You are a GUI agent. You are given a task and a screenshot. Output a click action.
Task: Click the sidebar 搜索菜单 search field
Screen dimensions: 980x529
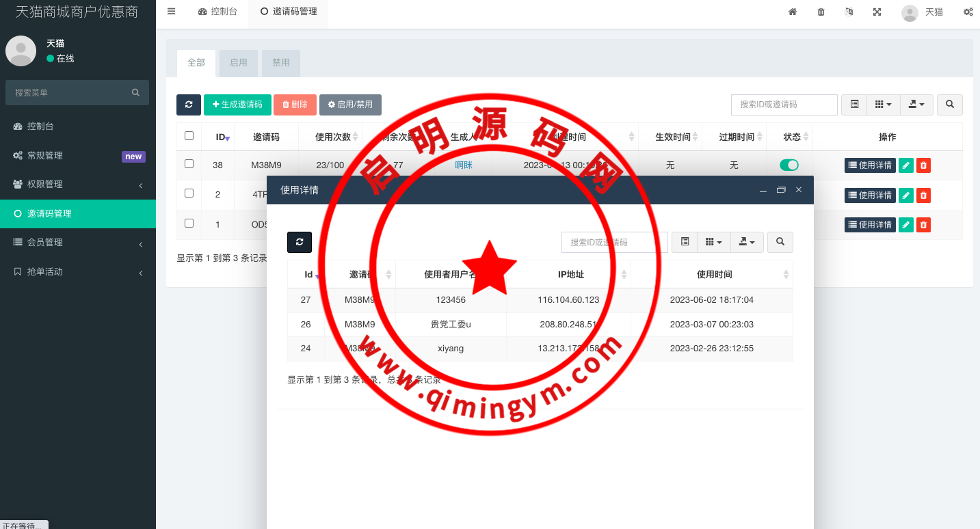70,93
